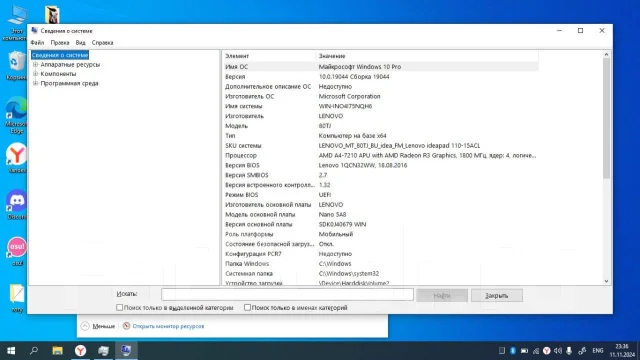Click the 'Значение' column header
Viewport: 640px width, 360px height.
pyautogui.click(x=427, y=56)
